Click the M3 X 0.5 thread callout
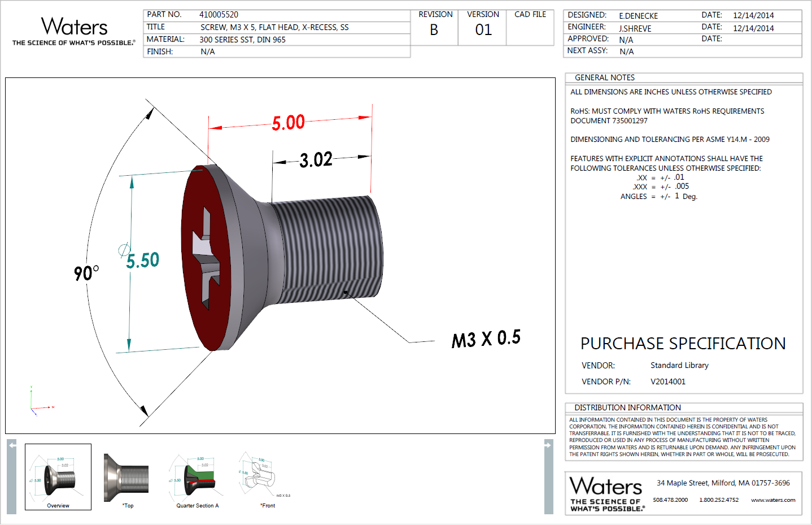 [x=486, y=338]
